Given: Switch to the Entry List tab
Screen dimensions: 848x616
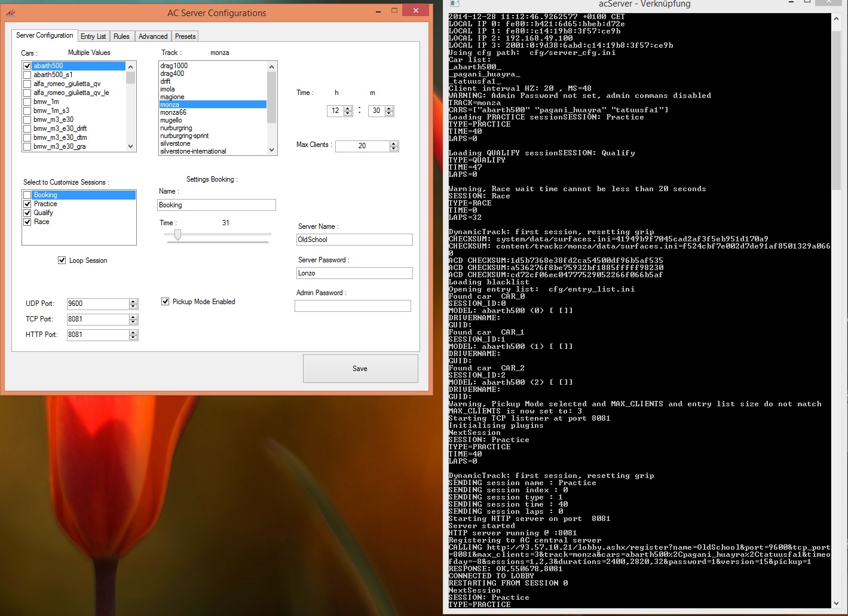Looking at the screenshot, I should (93, 36).
